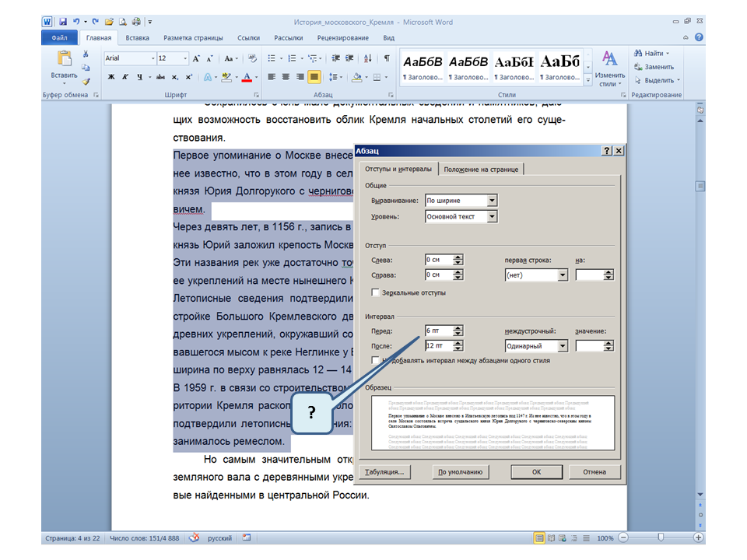
Task: Expand the междустрочный line spacing dropdown
Action: [x=561, y=346]
